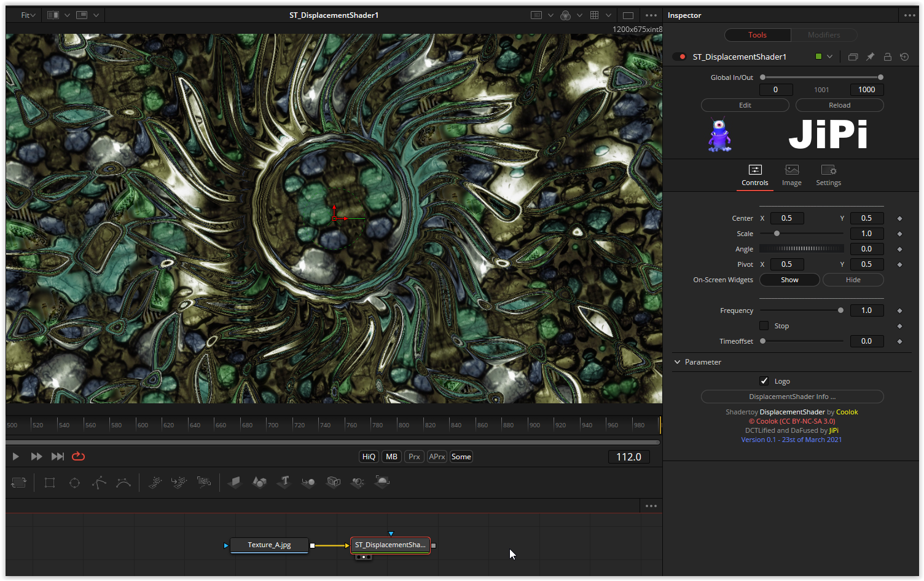Add the Renderer 3D tool
This screenshot has width=924, height=581.
point(382,483)
